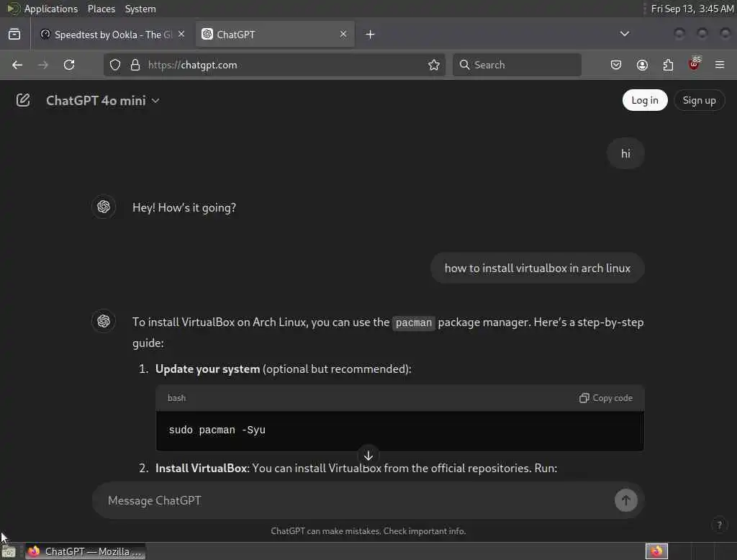
Task: Click the scroll-to-bottom arrow icon
Action: (x=368, y=456)
